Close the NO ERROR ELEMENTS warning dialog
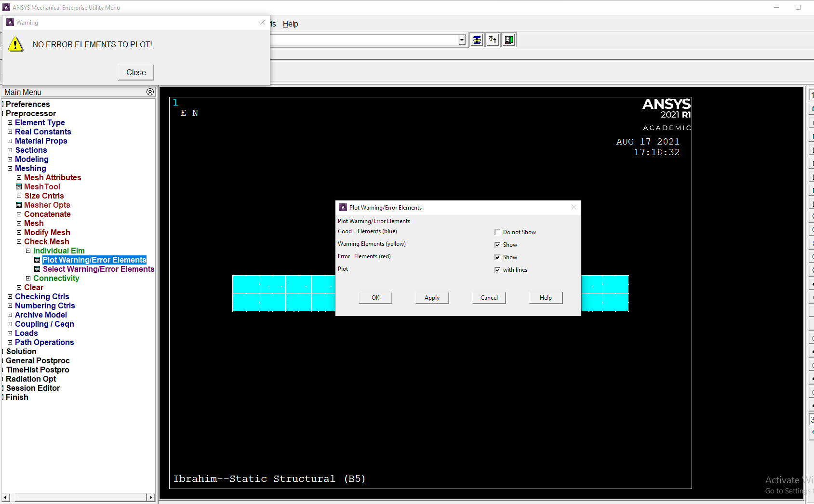This screenshot has width=814, height=504. [x=136, y=72]
